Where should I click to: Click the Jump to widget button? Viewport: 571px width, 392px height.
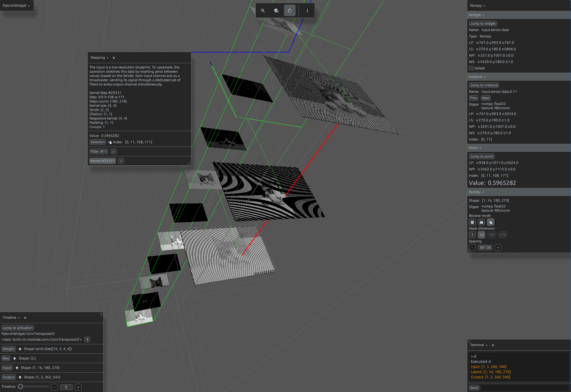click(483, 23)
